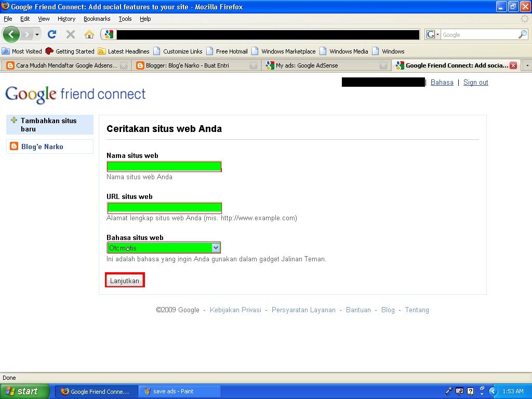This screenshot has width=532, height=399.
Task: Open the Getting Started bookmark
Action: click(x=70, y=51)
